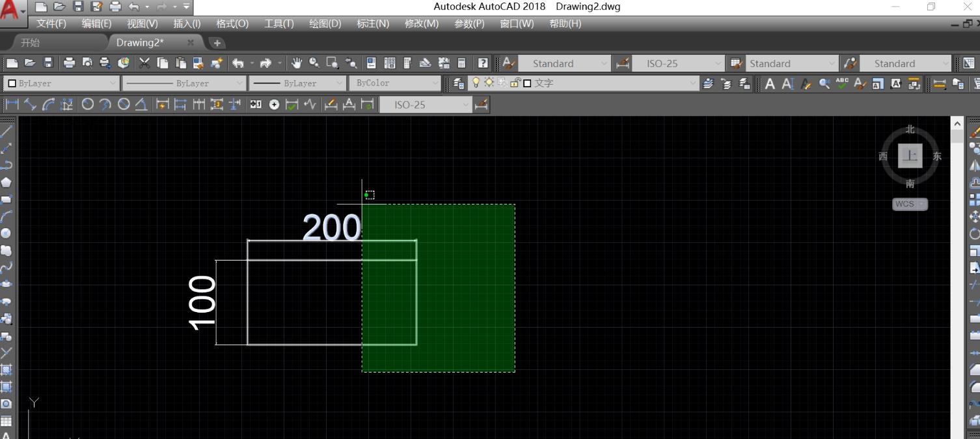Open Help question mark icon

[x=483, y=63]
